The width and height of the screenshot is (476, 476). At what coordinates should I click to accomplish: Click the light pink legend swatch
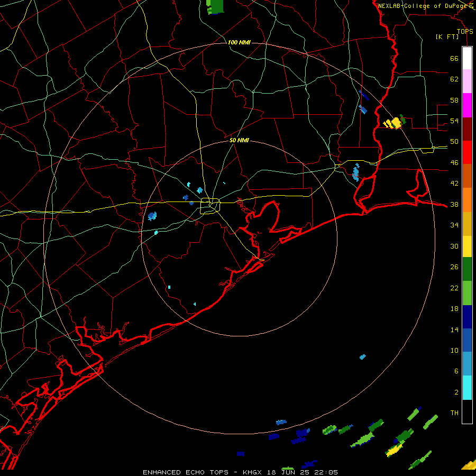(x=467, y=81)
